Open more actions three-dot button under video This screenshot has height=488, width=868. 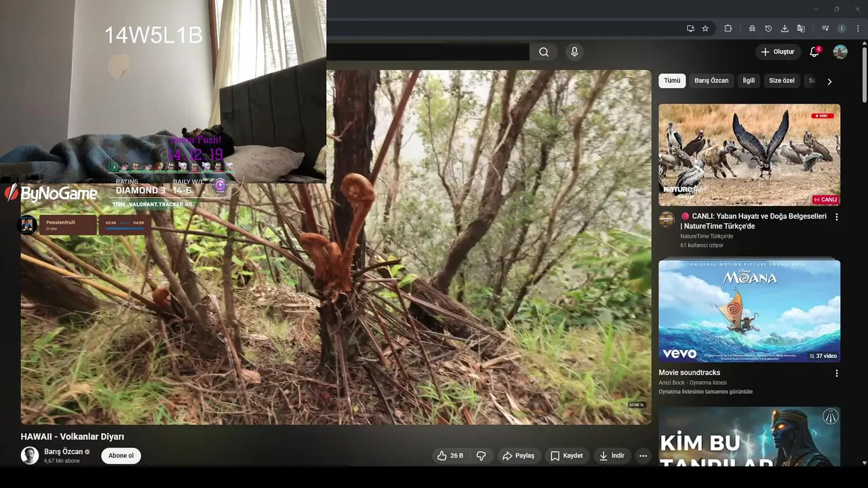tap(643, 455)
